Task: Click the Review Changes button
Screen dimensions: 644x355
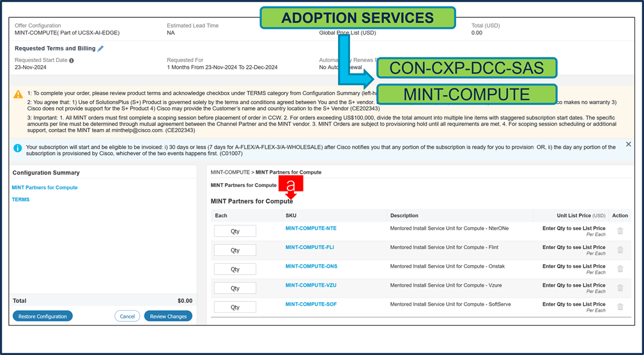Action: (x=169, y=317)
